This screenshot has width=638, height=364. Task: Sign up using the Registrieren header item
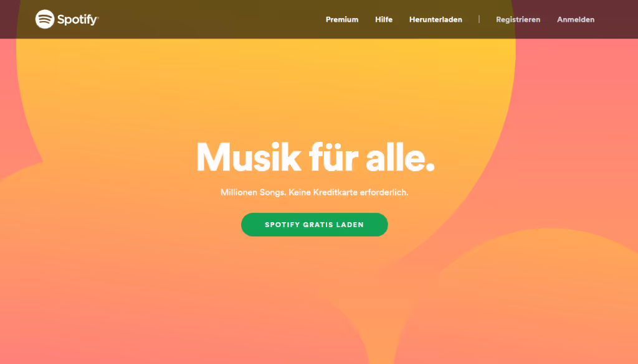(518, 19)
